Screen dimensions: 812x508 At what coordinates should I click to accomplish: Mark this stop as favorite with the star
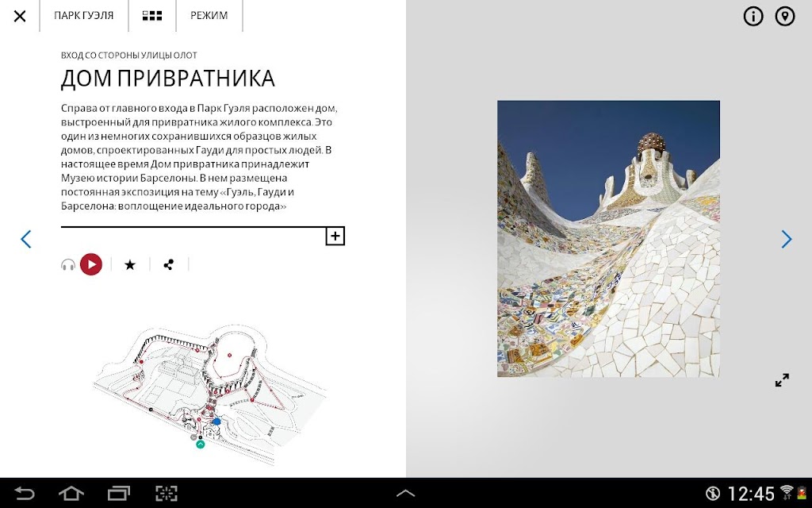(130, 265)
